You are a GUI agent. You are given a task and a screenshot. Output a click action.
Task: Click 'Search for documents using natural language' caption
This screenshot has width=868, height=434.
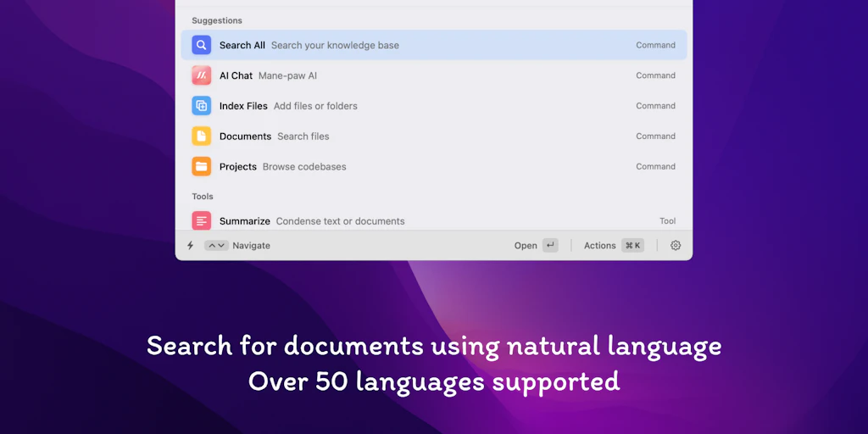(x=434, y=347)
